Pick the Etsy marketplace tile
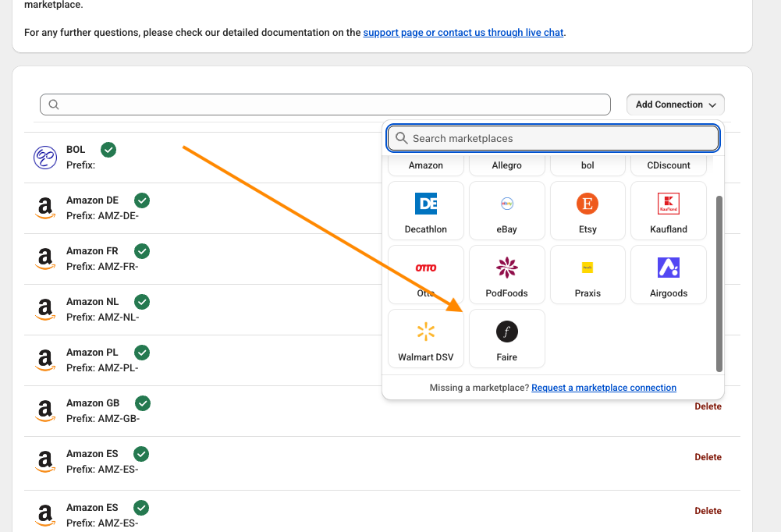Viewport: 781px width, 532px height. pyautogui.click(x=588, y=211)
